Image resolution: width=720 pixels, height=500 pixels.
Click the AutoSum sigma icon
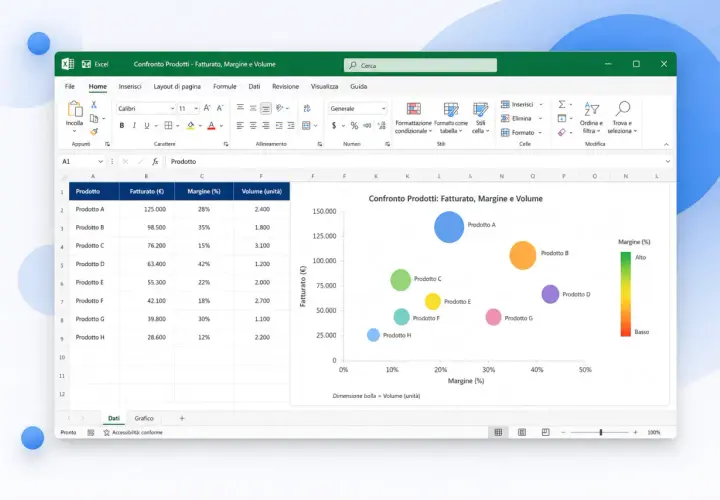click(x=562, y=104)
